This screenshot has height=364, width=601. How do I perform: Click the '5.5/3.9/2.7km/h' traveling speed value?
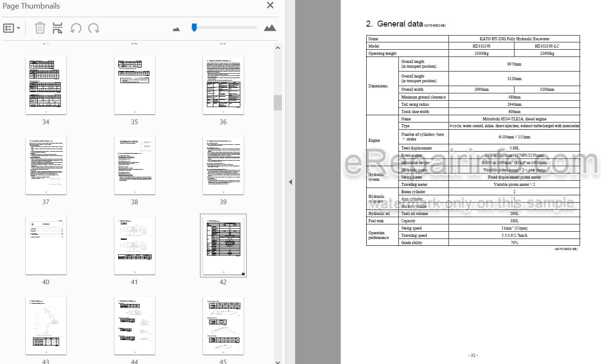tap(514, 236)
